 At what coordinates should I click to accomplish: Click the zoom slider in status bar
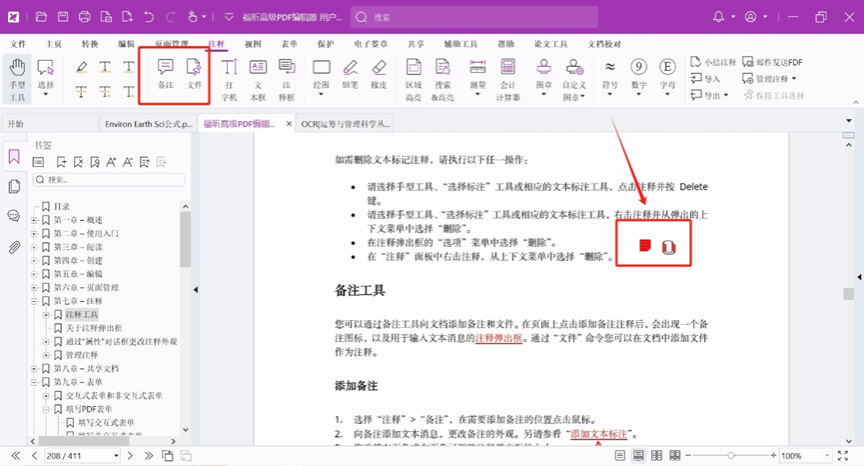[x=731, y=456]
